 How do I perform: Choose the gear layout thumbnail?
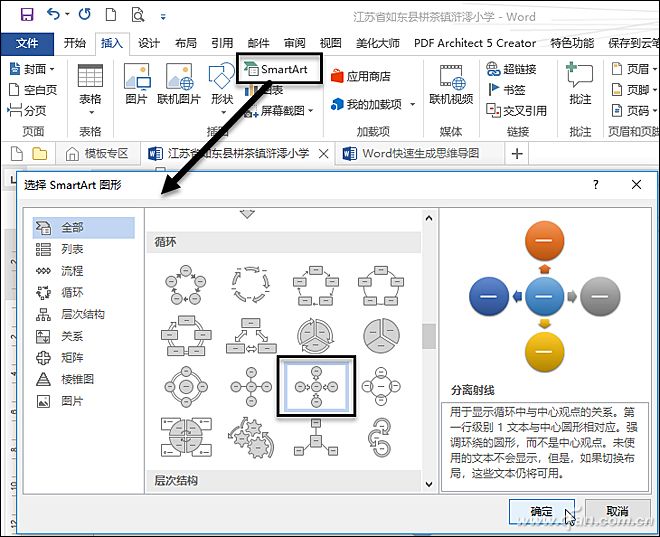click(251, 438)
